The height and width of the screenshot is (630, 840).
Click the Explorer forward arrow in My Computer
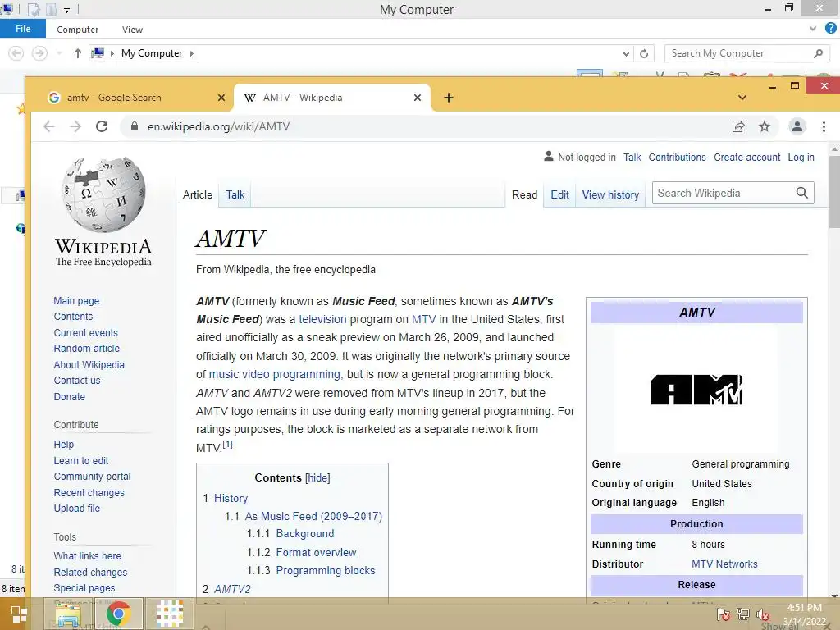(39, 53)
